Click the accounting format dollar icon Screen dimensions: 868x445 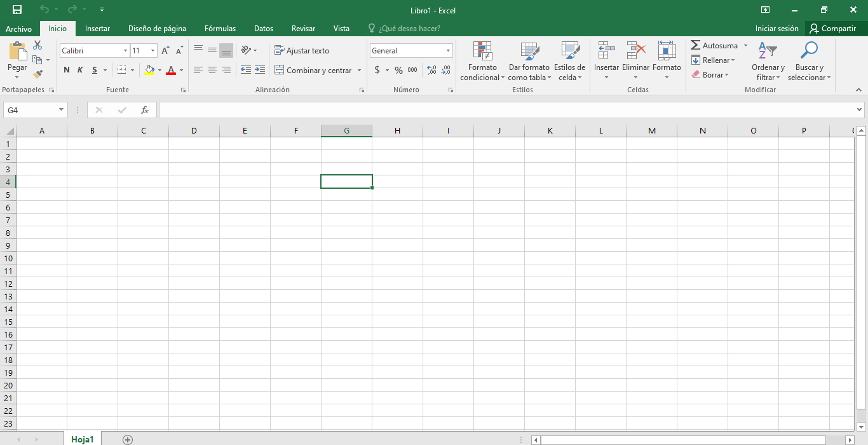click(x=377, y=70)
